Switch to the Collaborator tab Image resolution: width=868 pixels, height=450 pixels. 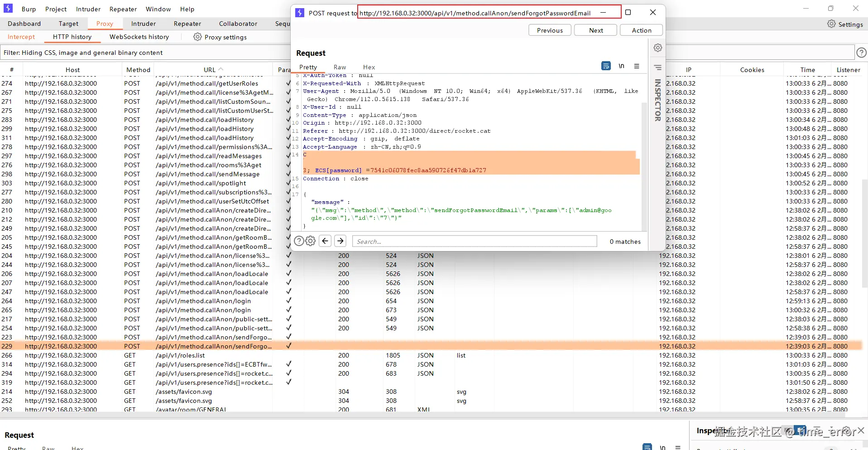coord(238,24)
